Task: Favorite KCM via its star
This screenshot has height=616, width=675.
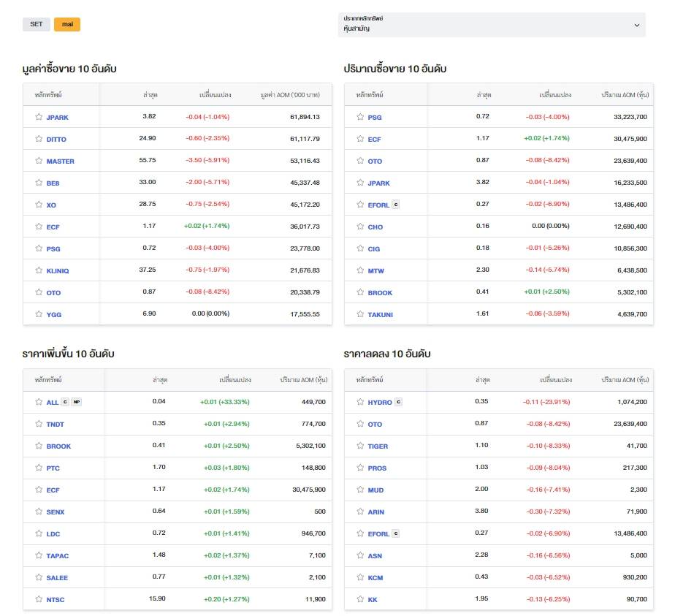Action: click(360, 578)
